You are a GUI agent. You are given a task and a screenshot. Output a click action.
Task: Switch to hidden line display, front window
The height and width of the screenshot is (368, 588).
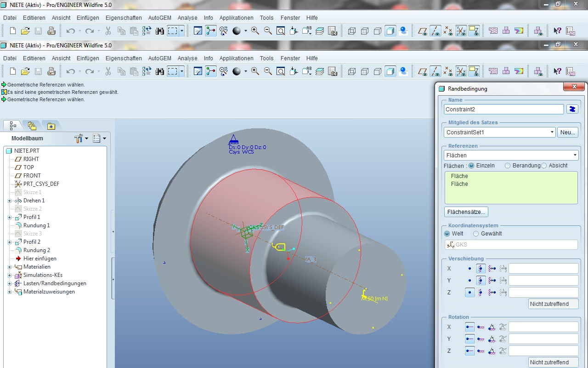click(365, 71)
